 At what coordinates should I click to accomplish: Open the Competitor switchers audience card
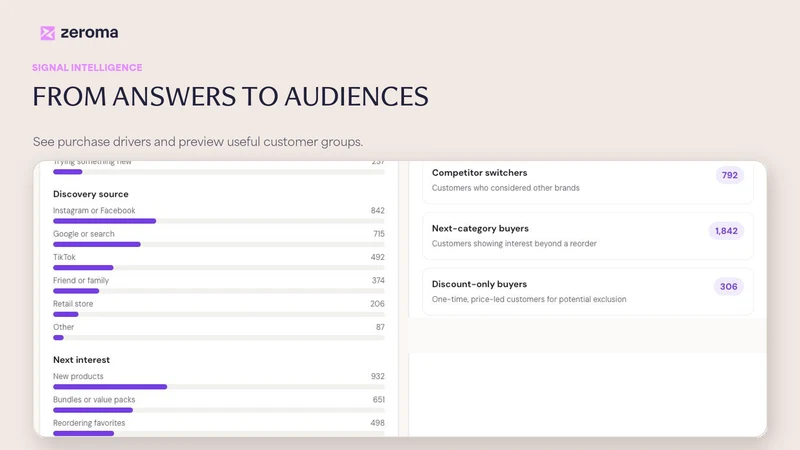(588, 181)
